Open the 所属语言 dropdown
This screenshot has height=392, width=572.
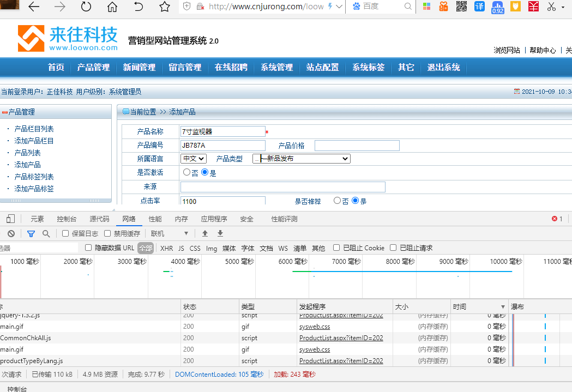(x=194, y=159)
